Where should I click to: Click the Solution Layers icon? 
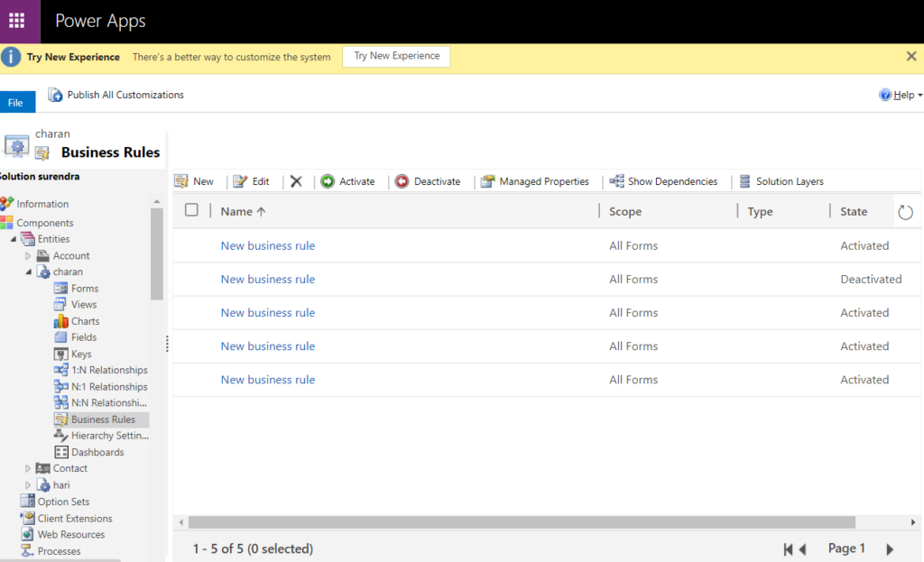tap(744, 181)
